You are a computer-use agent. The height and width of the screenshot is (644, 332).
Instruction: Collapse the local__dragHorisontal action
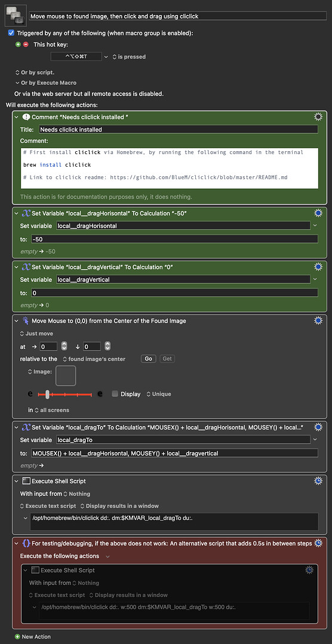pos(16,213)
